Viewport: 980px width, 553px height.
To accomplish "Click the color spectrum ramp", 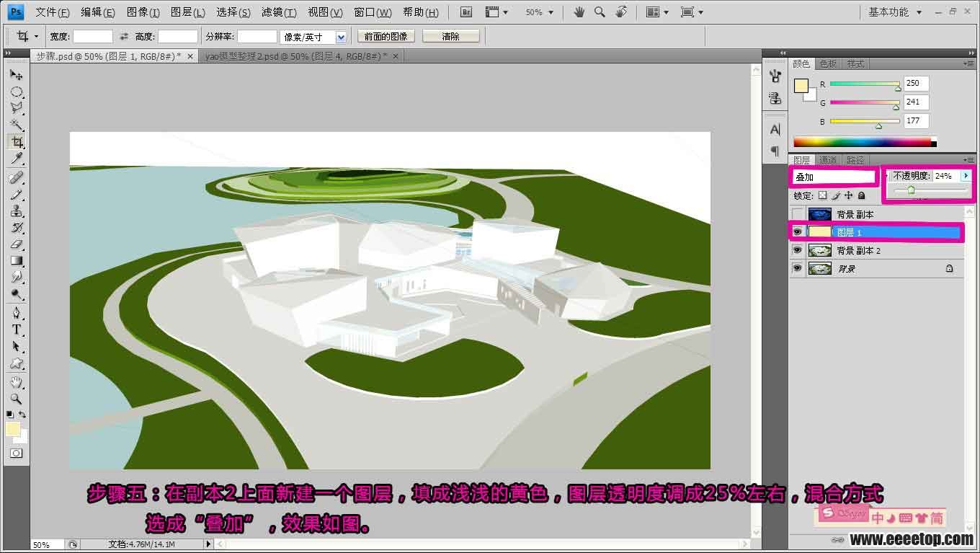I will [865, 142].
